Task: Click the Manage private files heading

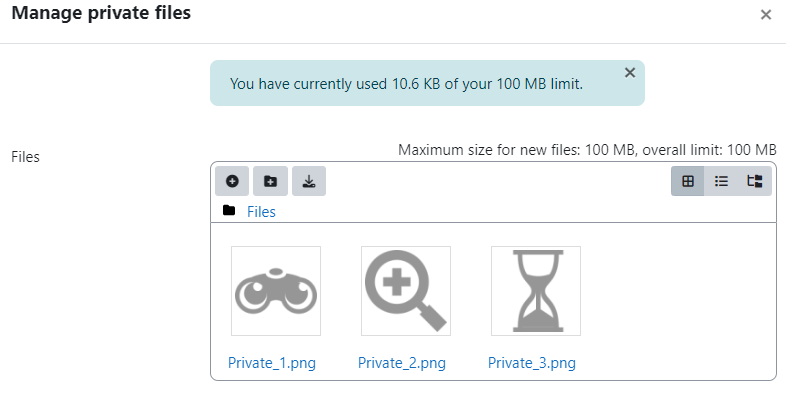Action: tap(101, 13)
